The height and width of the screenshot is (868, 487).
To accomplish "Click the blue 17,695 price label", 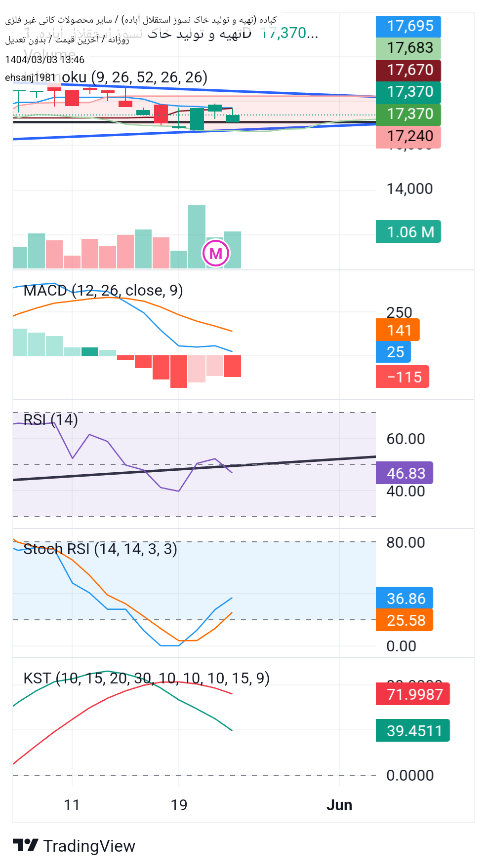I will pos(408,26).
